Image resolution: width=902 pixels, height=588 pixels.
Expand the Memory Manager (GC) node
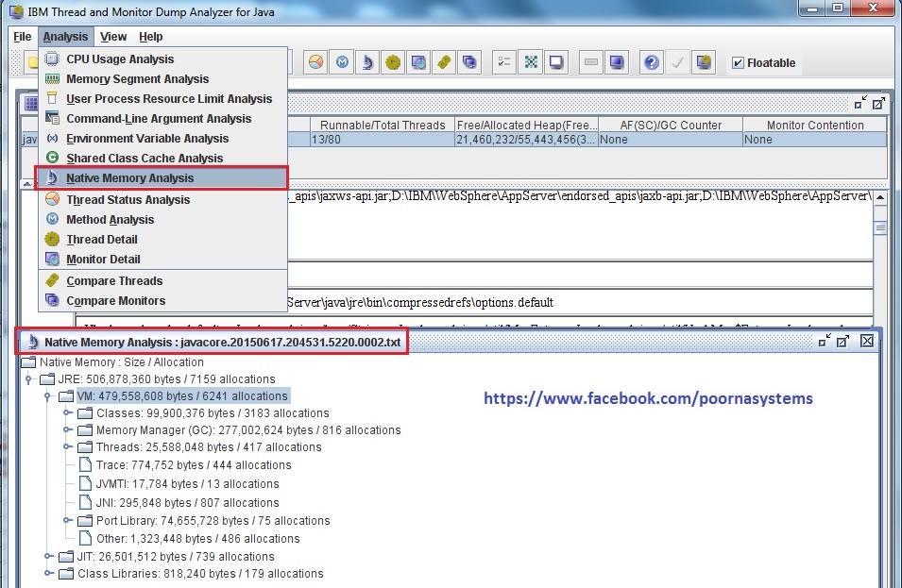click(67, 430)
